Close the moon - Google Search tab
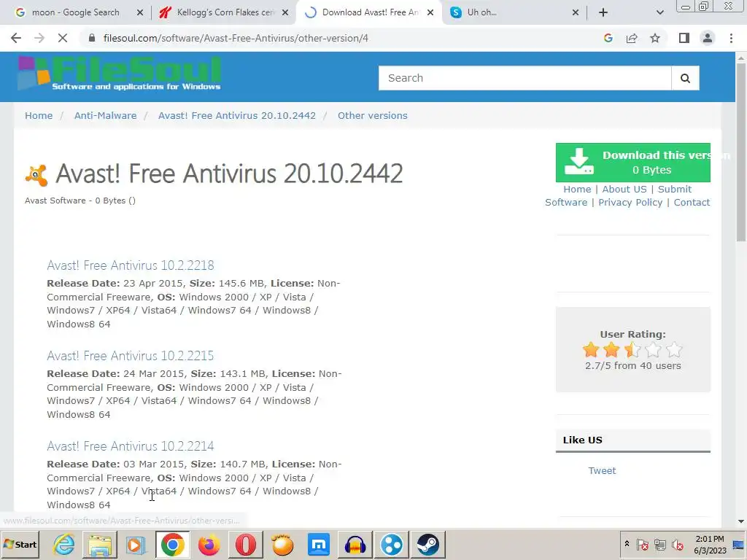Screen dimensions: 747x560 point(140,12)
